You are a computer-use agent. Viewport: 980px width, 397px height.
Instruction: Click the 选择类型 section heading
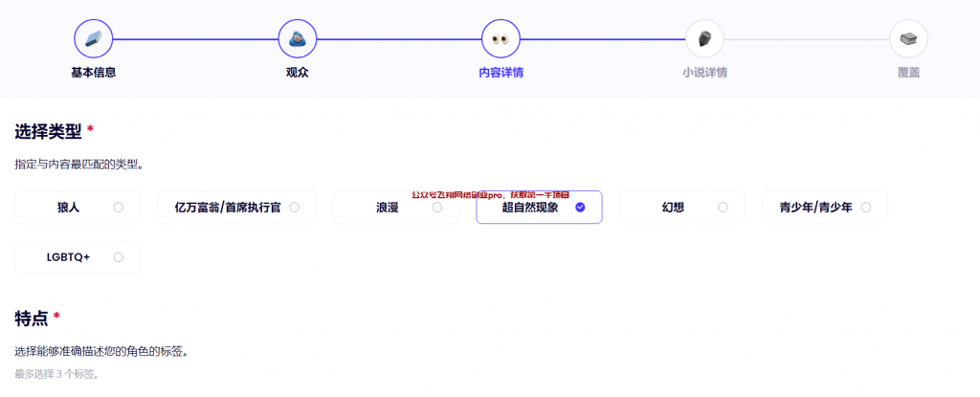[48, 131]
